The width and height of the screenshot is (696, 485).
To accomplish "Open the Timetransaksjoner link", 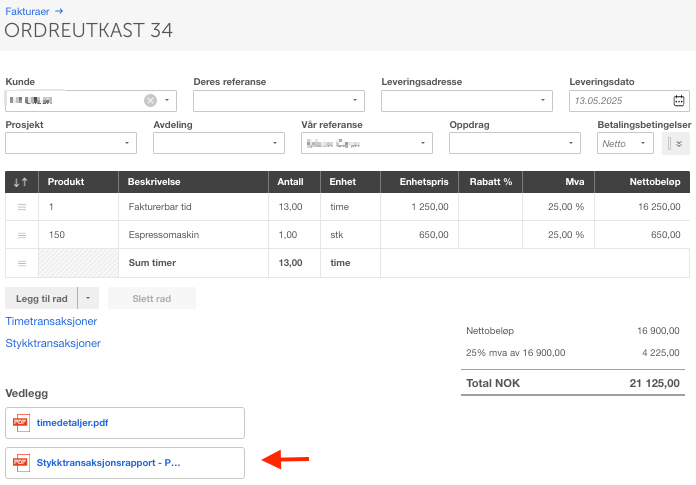I will [x=51, y=321].
